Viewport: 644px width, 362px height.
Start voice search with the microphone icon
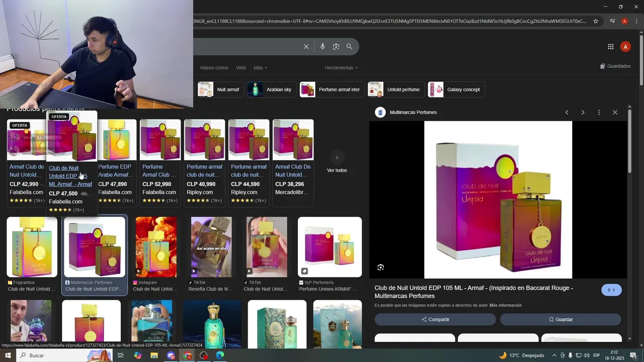pos(323,47)
